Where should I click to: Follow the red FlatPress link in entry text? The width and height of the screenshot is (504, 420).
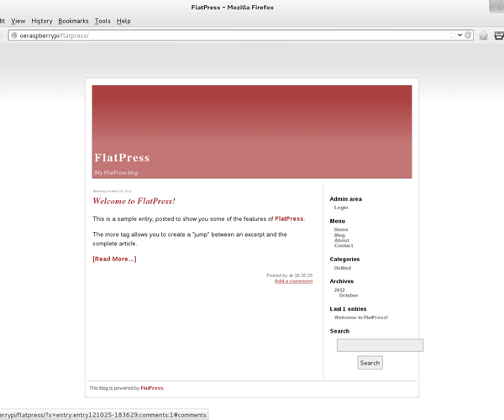pyautogui.click(x=289, y=219)
